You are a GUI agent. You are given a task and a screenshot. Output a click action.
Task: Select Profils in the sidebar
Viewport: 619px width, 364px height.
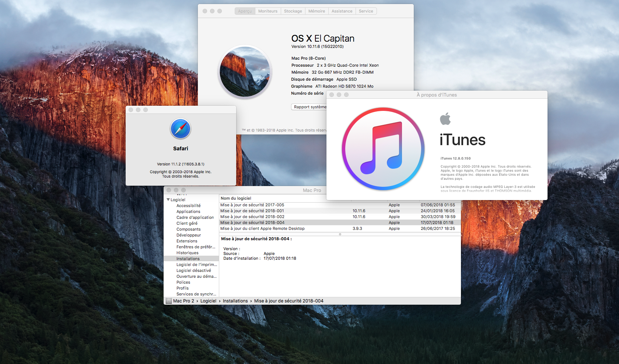click(182, 288)
